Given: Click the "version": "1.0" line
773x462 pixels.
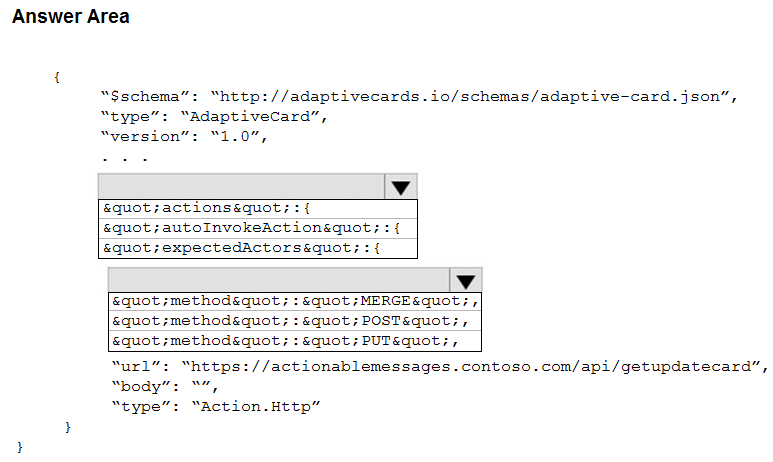Looking at the screenshot, I should (184, 137).
